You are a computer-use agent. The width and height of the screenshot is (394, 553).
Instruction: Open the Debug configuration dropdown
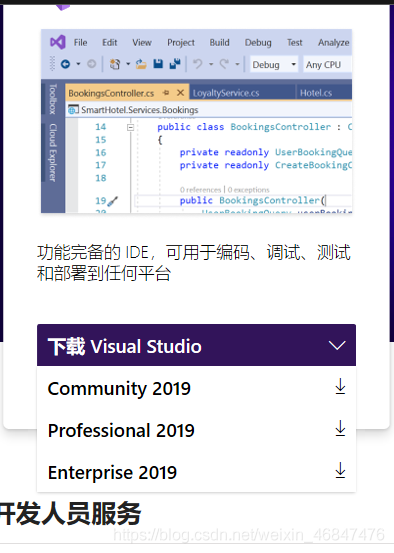[x=274, y=65]
